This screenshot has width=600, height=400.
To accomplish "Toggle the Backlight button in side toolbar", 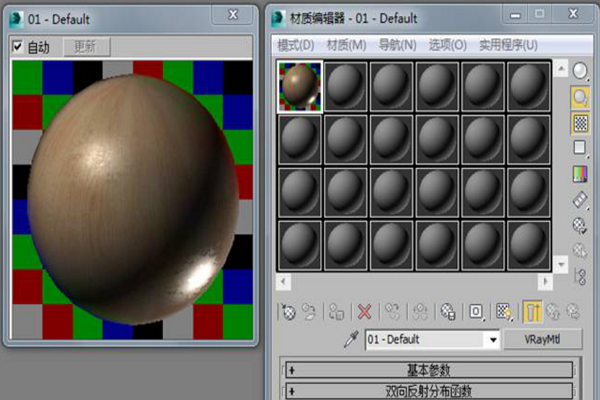I will click(x=580, y=97).
